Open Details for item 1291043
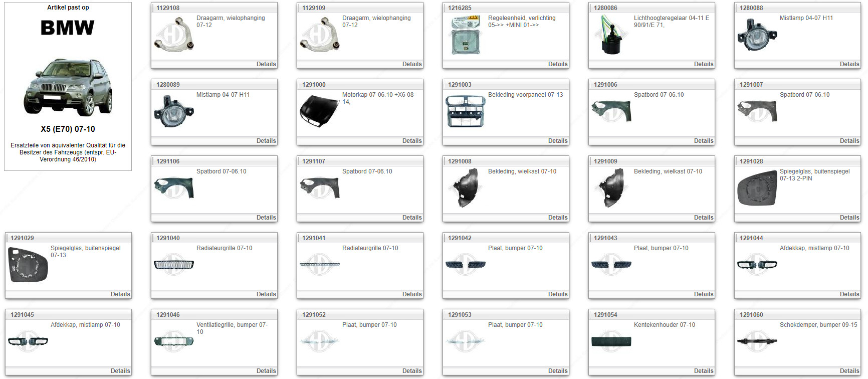The height and width of the screenshot is (379, 868). tap(704, 294)
